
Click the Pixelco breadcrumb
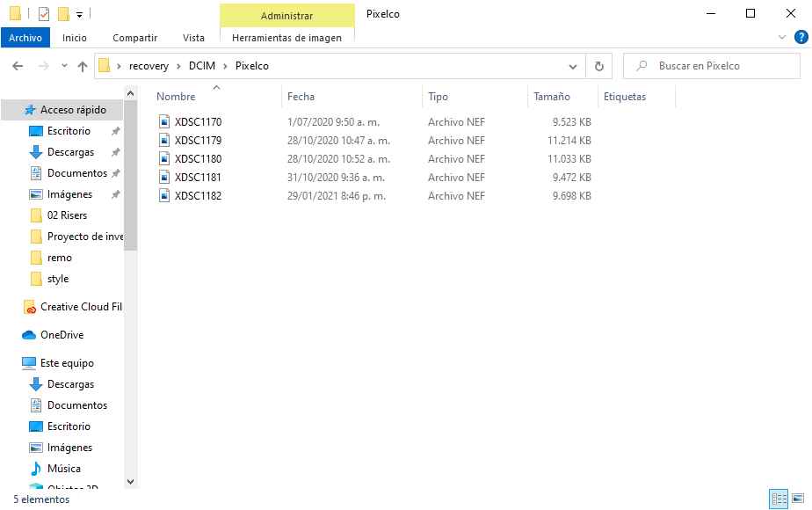252,66
